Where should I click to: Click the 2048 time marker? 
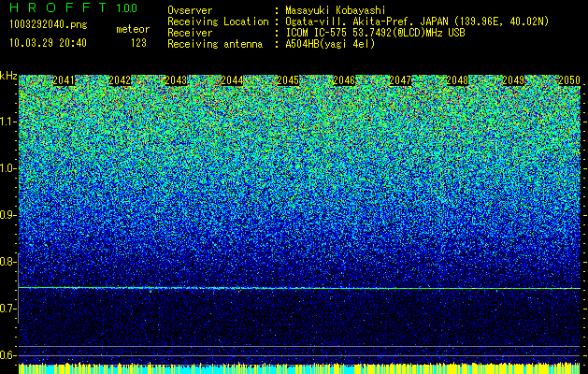pyautogui.click(x=457, y=79)
